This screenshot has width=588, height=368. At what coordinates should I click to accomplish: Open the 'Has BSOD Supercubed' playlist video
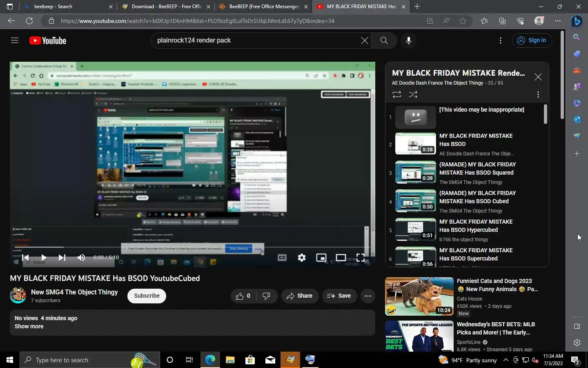pos(467,256)
